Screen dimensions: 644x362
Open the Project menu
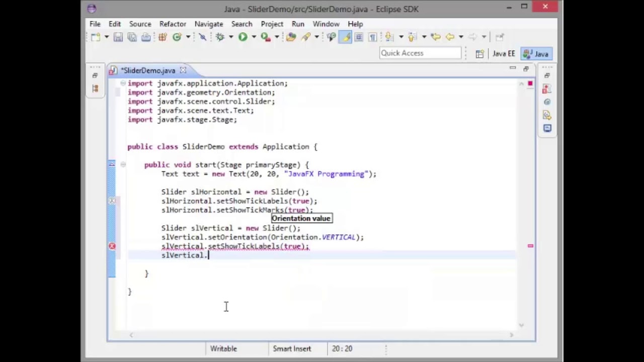click(272, 24)
